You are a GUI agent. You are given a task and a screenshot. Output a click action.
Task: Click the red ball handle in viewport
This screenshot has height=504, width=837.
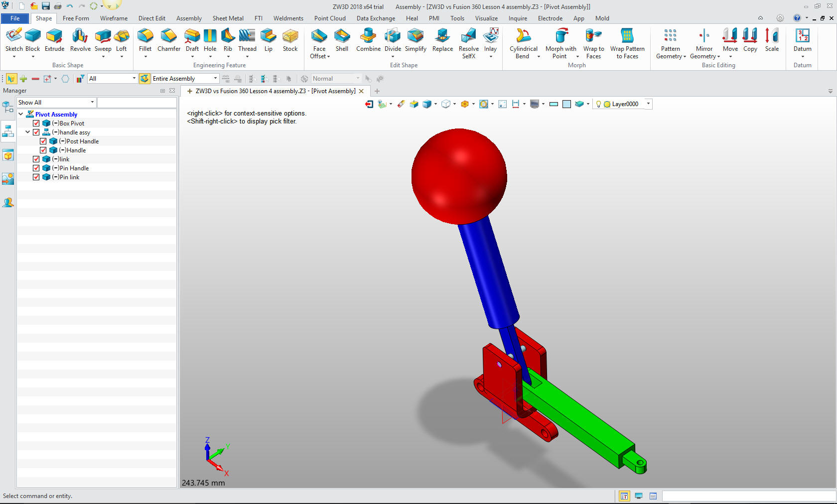tap(459, 176)
